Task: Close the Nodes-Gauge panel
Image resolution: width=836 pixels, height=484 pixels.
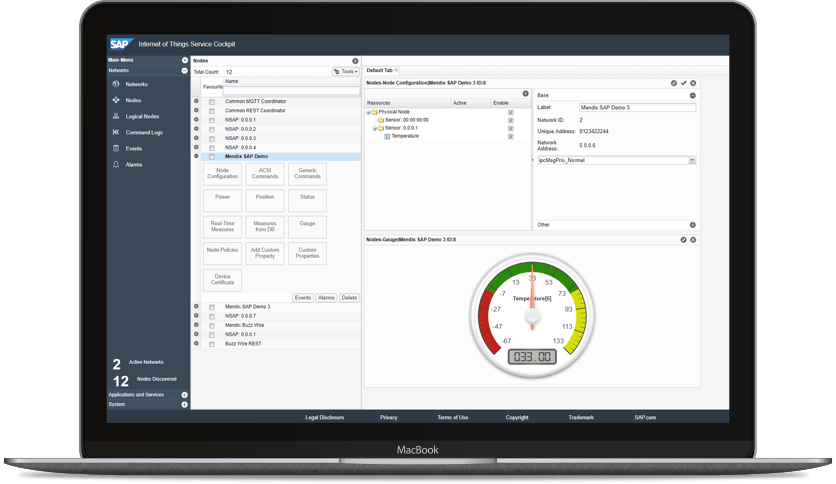Action: pyautogui.click(x=693, y=240)
